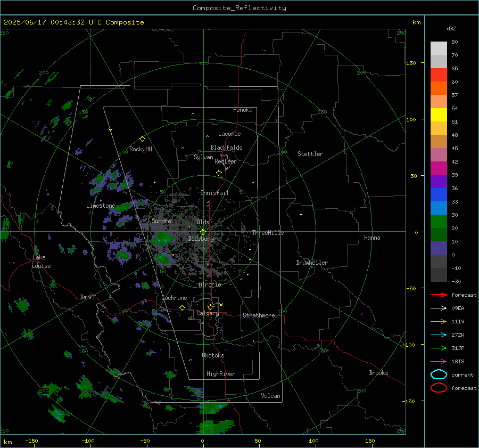
Task: Pick the white 80-70 dBZ swatch
Action: (439, 48)
